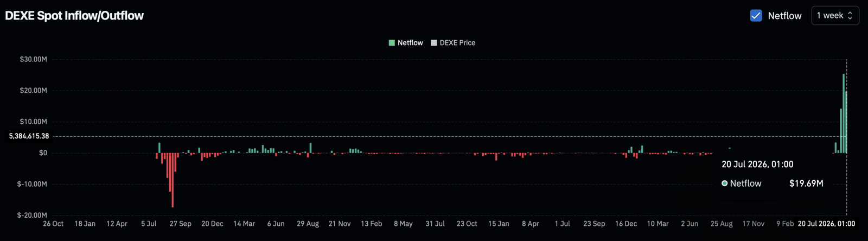Screen dimensions: 868x241
Task: Click the 26 Oct x-axis label
Action: click(x=53, y=224)
